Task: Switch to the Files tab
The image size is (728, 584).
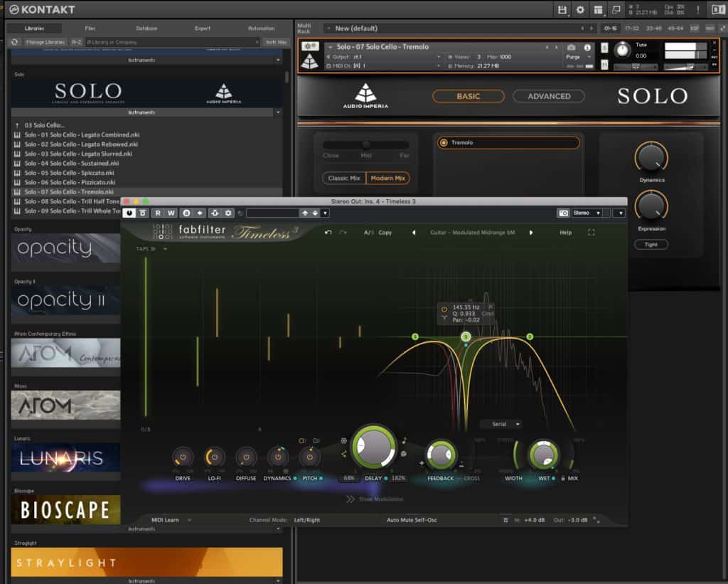Action: (90, 28)
